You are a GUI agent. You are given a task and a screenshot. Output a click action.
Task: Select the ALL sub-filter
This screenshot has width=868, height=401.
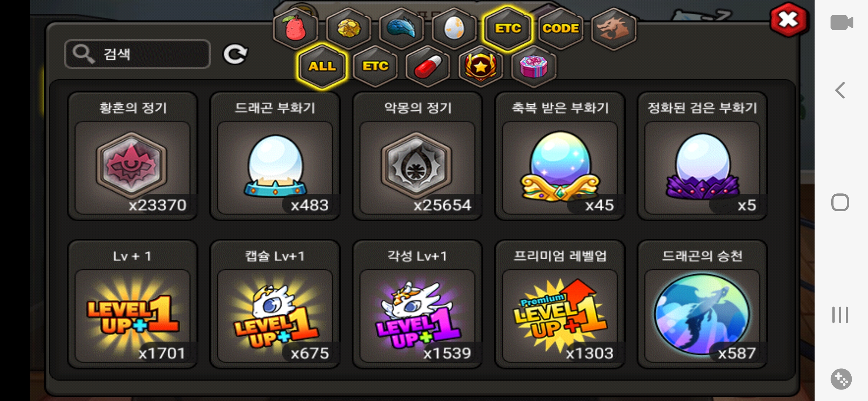click(322, 66)
